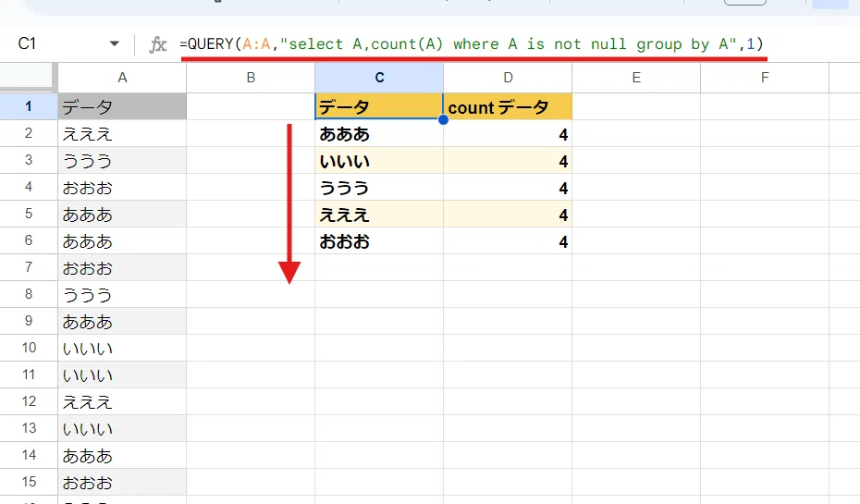Select row 3 header
The height and width of the screenshot is (504, 860).
point(29,160)
